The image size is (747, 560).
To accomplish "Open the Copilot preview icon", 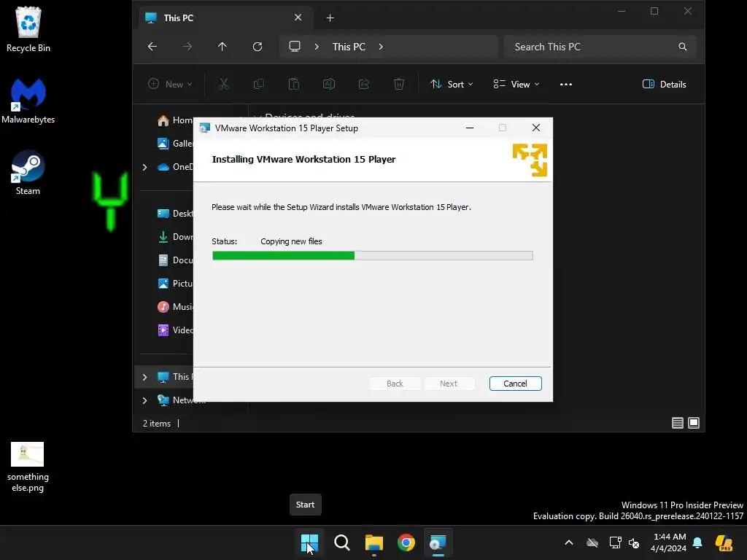I will point(724,542).
